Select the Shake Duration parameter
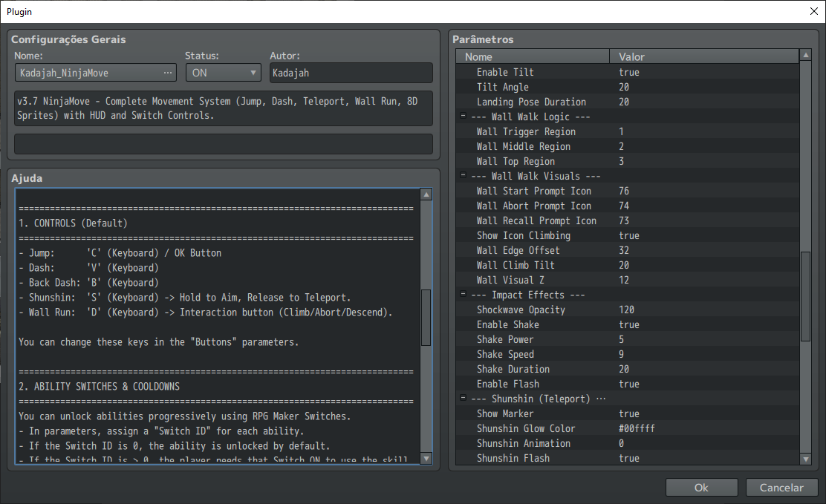The width and height of the screenshot is (826, 504). 628,369
